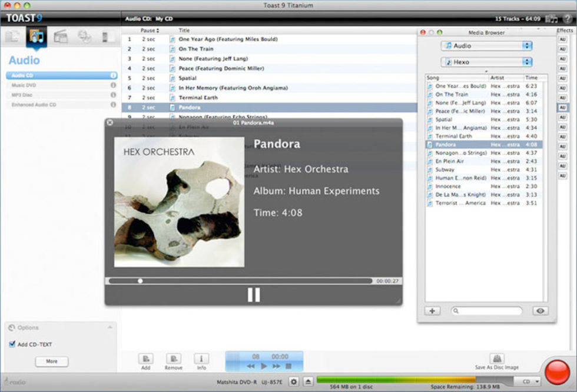Screen dimensions: 577x392
Task: Toggle the Add CD-TEXT checkbox
Action: point(12,344)
